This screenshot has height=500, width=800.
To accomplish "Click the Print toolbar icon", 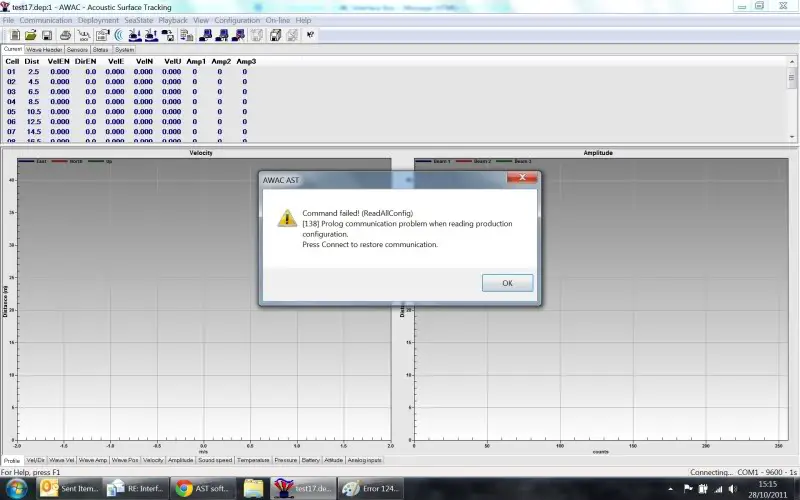I will tap(65, 35).
